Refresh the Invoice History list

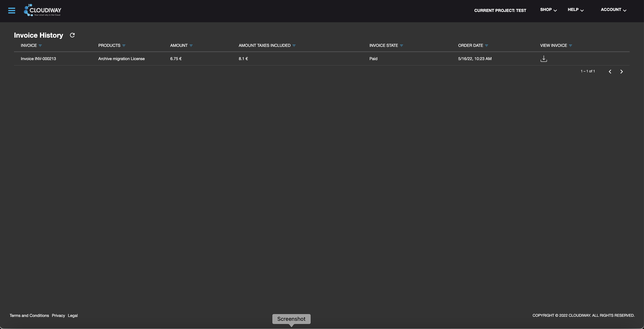pyautogui.click(x=72, y=35)
